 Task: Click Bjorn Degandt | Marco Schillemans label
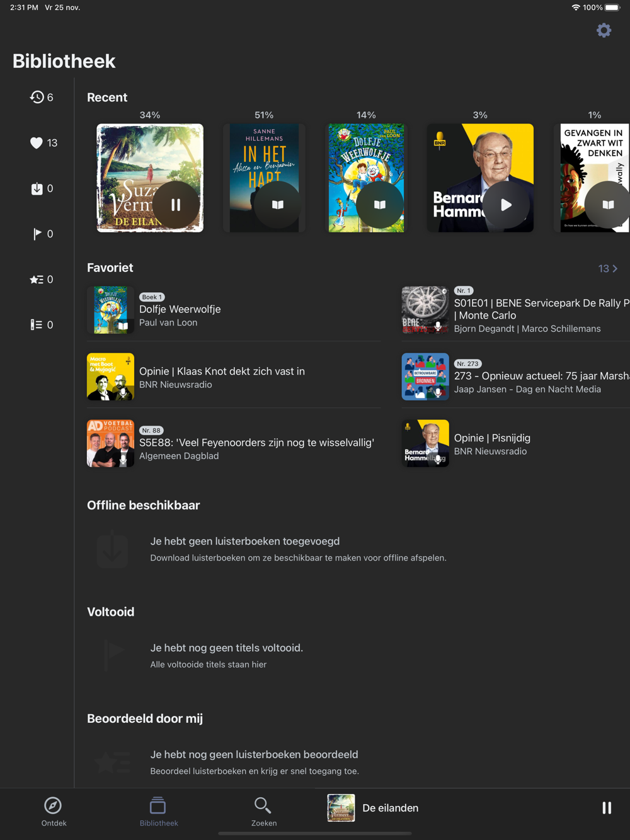tap(527, 329)
